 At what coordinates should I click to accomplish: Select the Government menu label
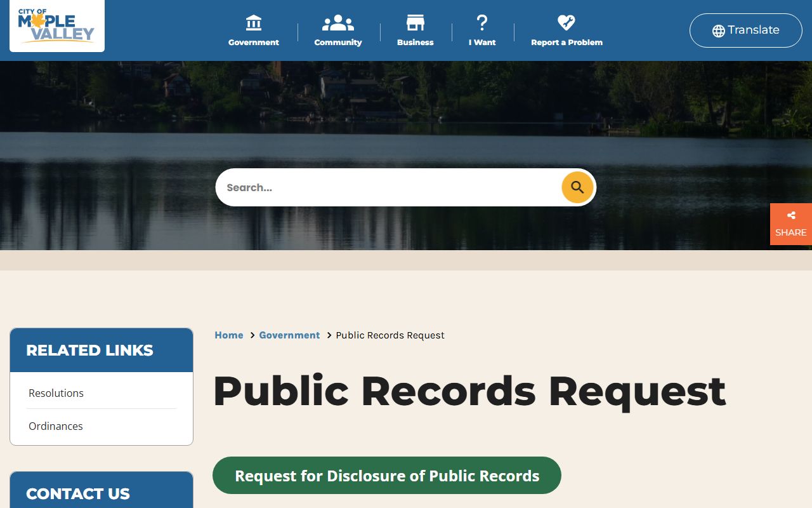(254, 43)
